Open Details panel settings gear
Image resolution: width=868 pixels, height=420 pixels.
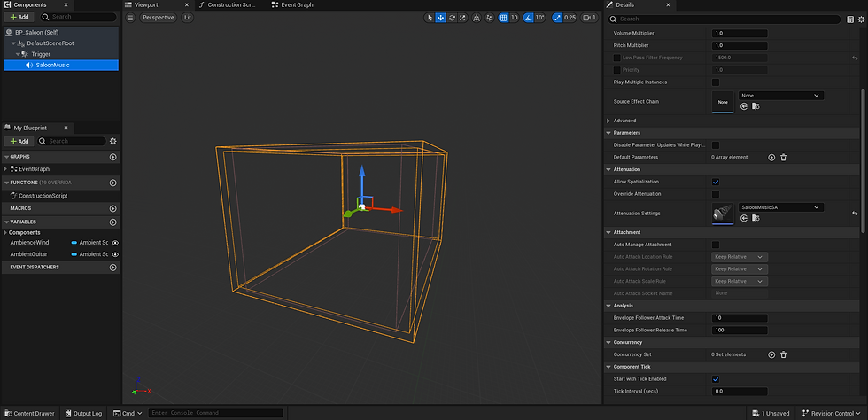[x=861, y=19]
